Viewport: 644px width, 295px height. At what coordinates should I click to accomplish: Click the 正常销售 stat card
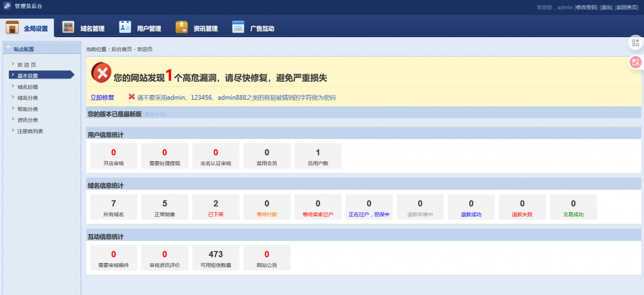tap(165, 207)
